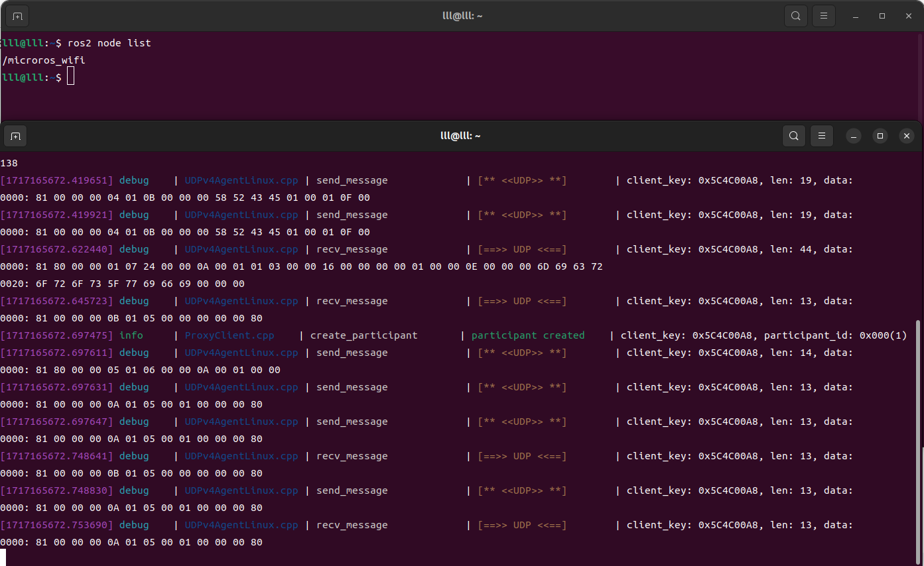Click timestamp 1717165672.419921
924x566 pixels.
[57, 215]
